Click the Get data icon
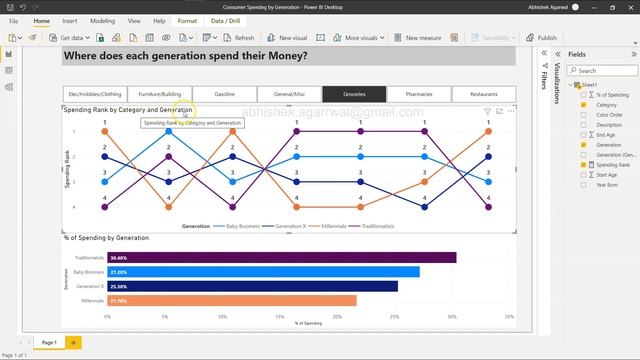Screen dimensions: 640x360 click(x=53, y=38)
